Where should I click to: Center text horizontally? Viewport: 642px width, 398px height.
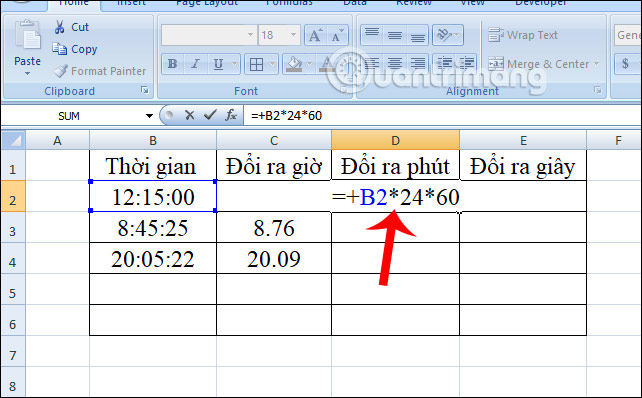pyautogui.click(x=395, y=63)
